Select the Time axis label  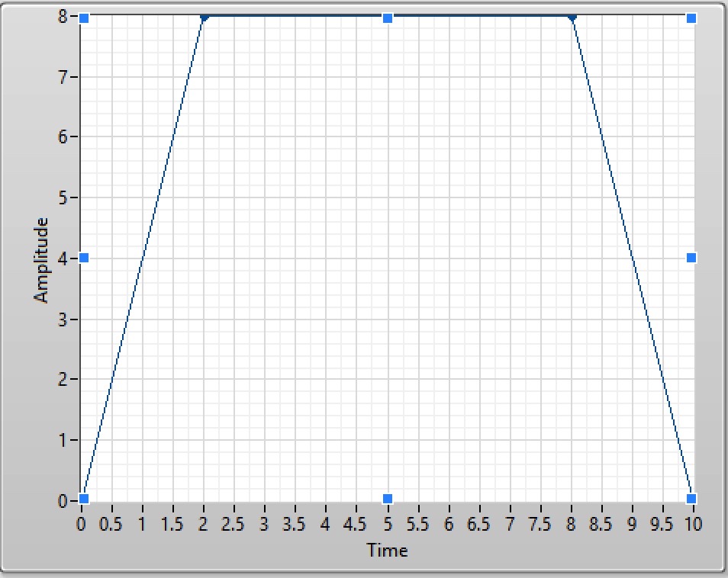point(387,550)
